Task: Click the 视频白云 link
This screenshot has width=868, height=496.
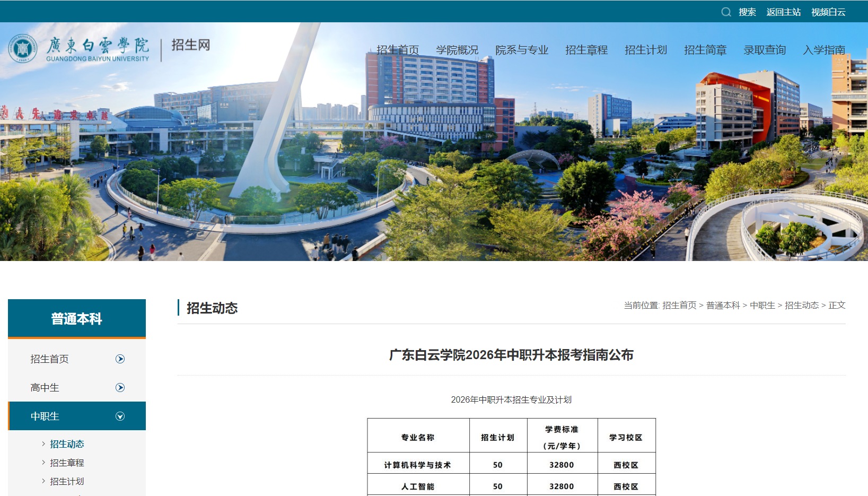Action: (x=828, y=12)
